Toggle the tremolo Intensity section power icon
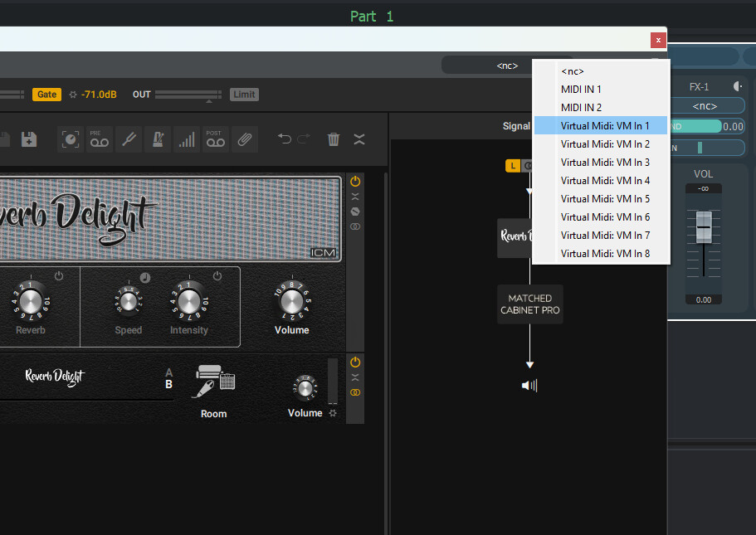Image resolution: width=756 pixels, height=535 pixels. pyautogui.click(x=217, y=275)
